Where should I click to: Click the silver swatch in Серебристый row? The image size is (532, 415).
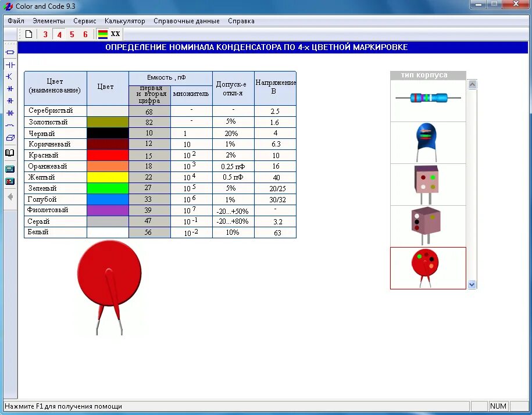point(108,111)
